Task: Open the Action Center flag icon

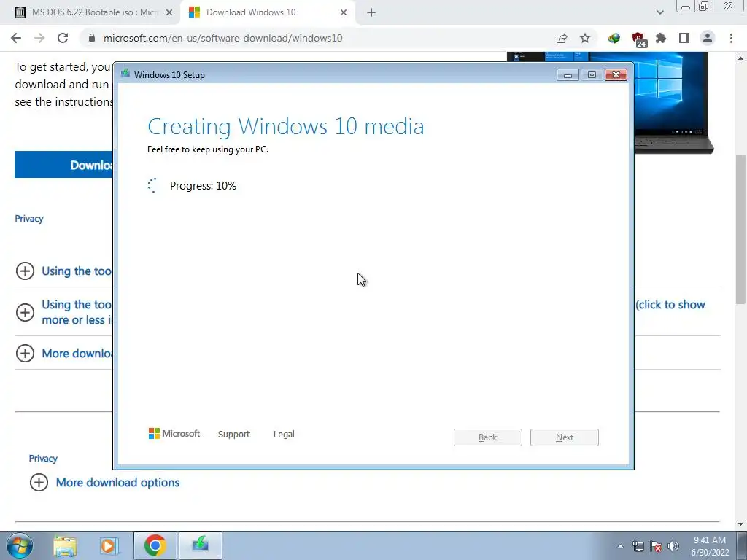Action: pyautogui.click(x=656, y=546)
